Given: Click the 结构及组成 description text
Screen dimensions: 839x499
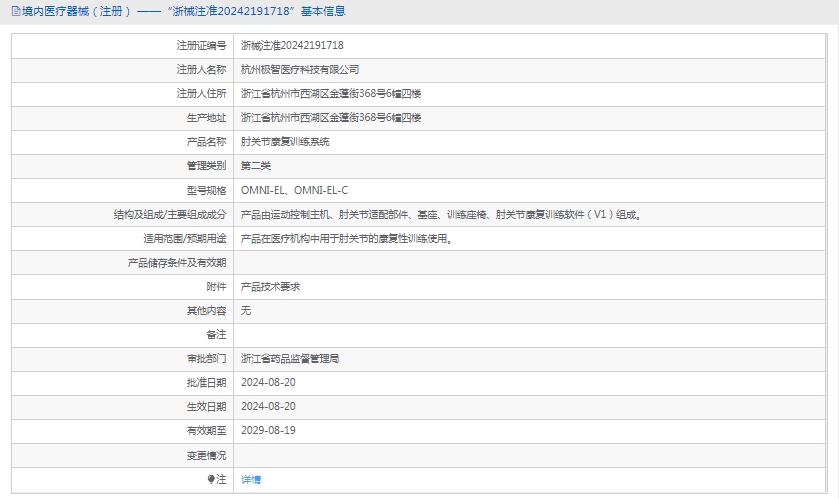Looking at the screenshot, I should [x=440, y=214].
